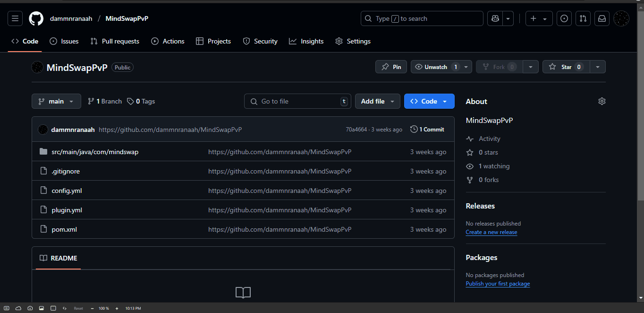Click the sidebar panel icon in the bottom bar
The height and width of the screenshot is (313, 644).
click(x=7, y=308)
